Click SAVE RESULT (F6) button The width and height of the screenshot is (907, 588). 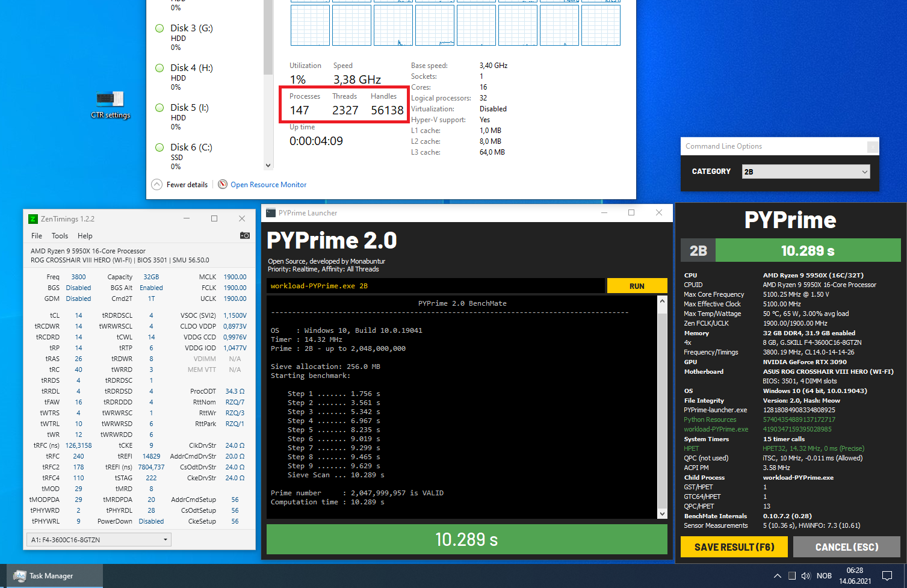[734, 547]
